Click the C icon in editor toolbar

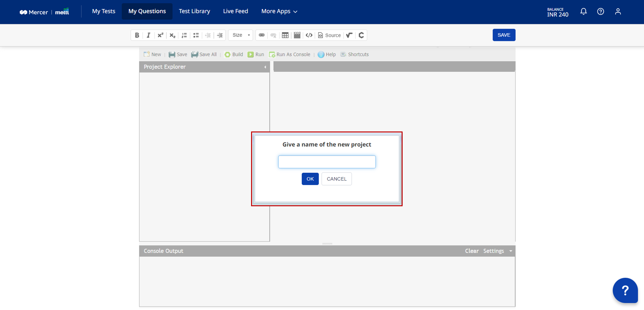tap(361, 35)
